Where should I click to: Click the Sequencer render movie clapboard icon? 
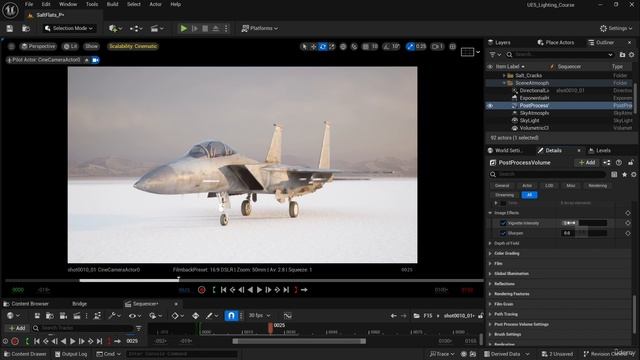(x=77, y=316)
